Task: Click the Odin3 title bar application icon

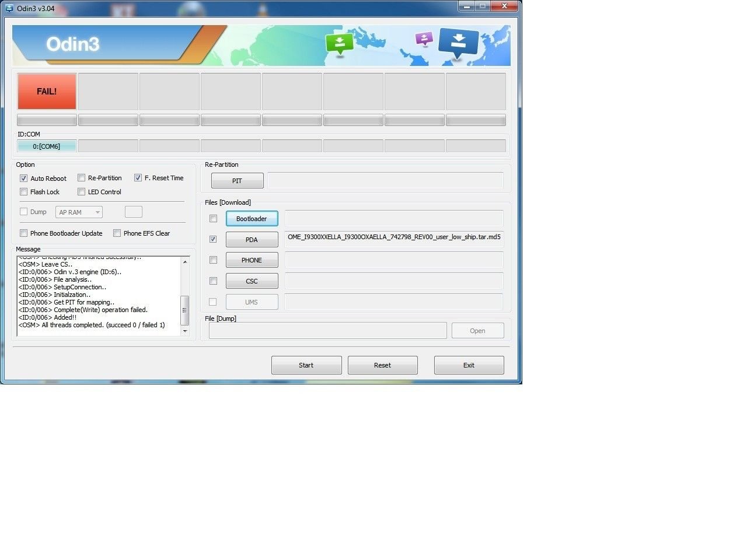Action: [9, 8]
